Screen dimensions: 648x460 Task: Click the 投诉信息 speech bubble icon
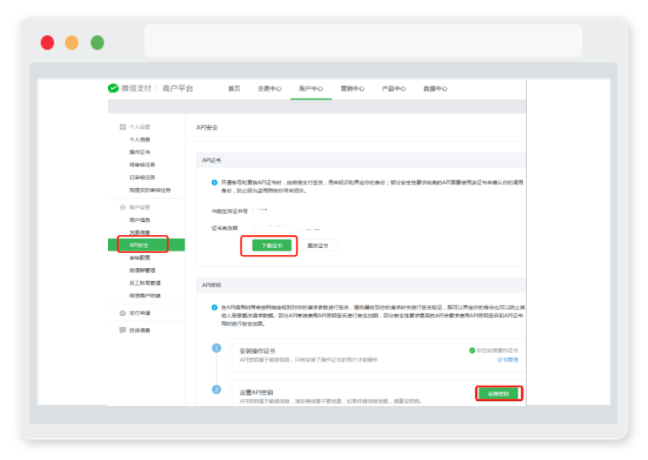coord(122,330)
